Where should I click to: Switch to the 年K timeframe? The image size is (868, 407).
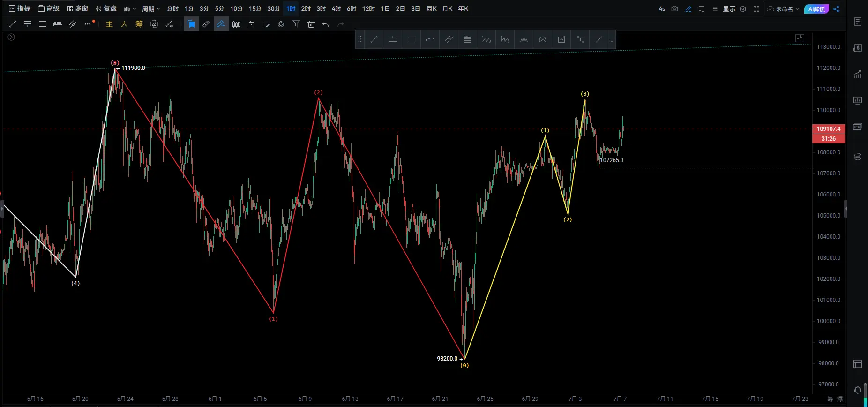tap(463, 8)
